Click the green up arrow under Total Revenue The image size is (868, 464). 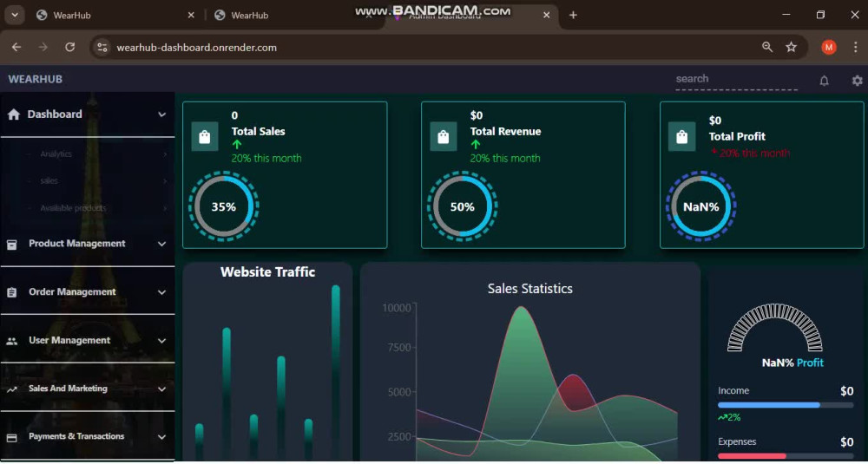[476, 145]
